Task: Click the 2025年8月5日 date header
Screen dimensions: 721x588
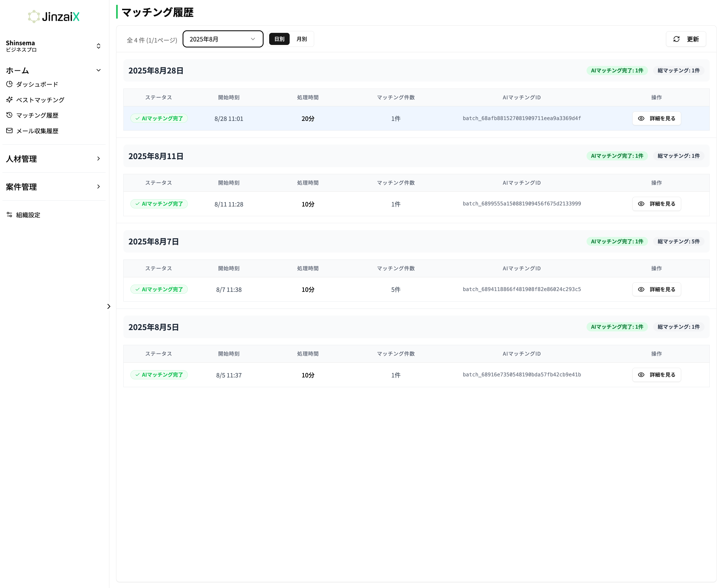Action: (154, 327)
